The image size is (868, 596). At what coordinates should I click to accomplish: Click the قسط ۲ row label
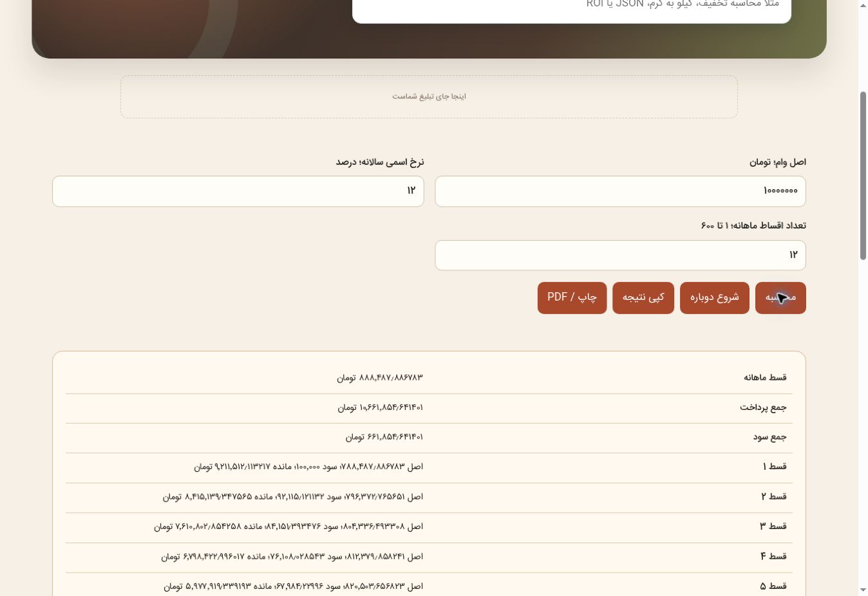pos(774,497)
